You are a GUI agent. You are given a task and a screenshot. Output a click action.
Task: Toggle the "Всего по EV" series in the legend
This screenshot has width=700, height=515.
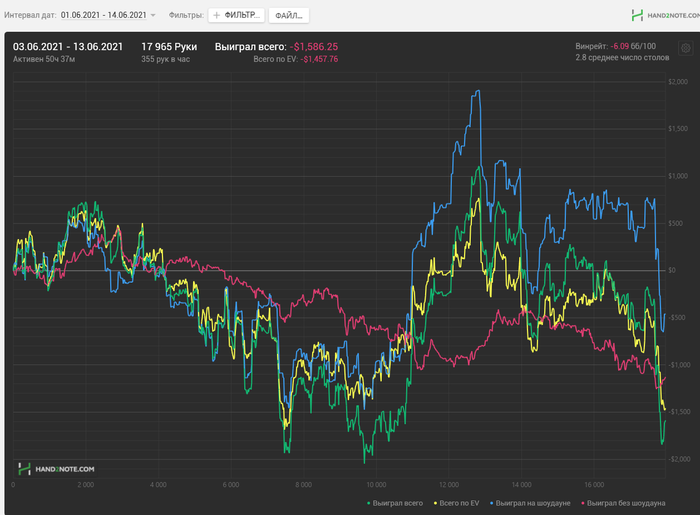459,502
